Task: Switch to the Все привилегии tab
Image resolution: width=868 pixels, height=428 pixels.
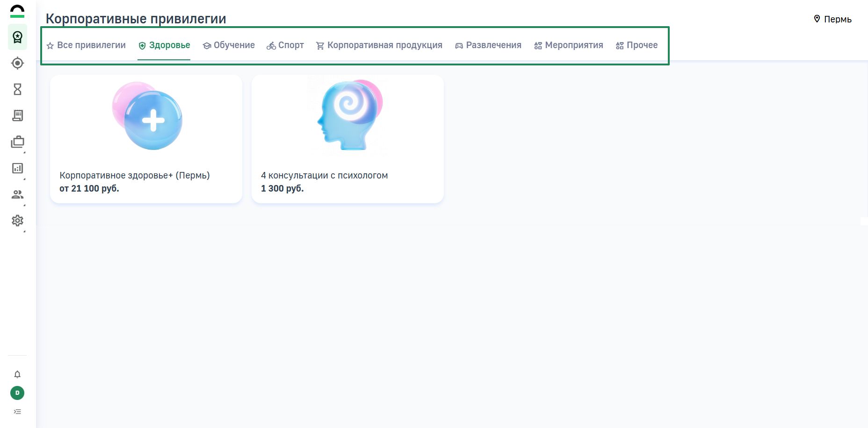Action: tap(87, 45)
